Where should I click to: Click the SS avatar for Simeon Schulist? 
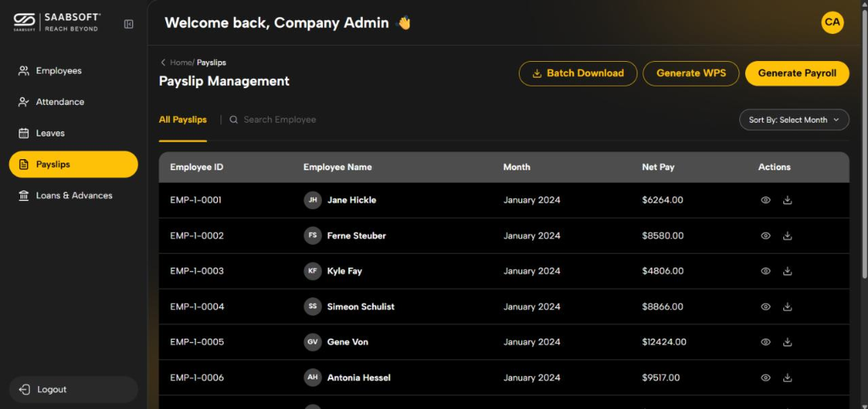point(313,307)
